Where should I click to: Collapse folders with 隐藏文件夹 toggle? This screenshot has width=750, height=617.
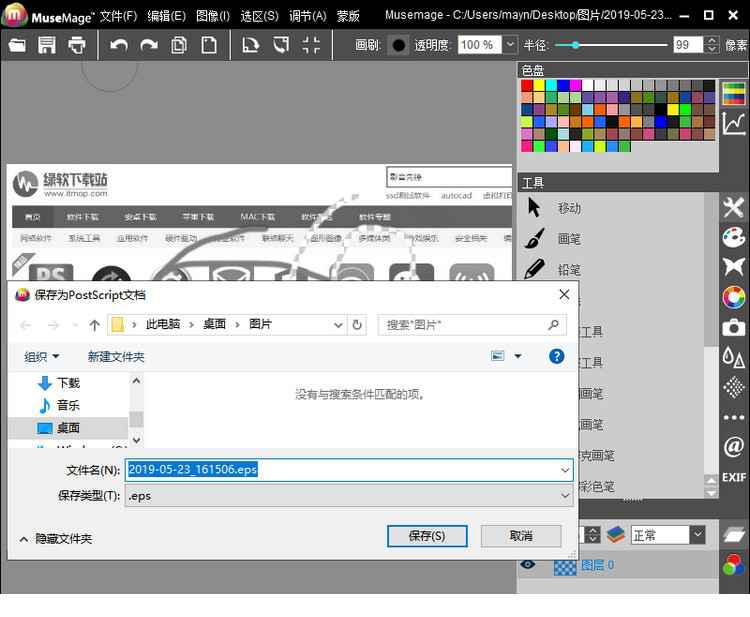(x=56, y=538)
